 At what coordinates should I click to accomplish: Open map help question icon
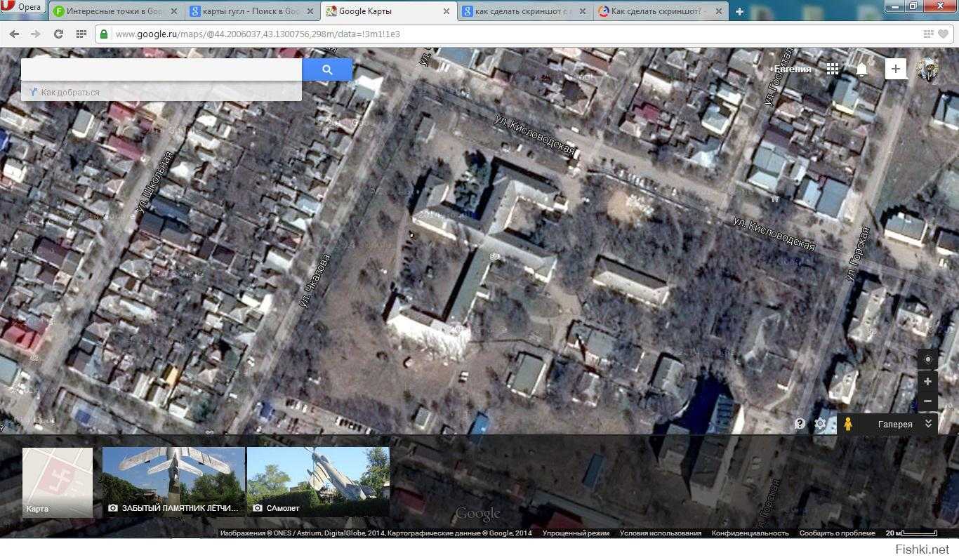tap(800, 424)
